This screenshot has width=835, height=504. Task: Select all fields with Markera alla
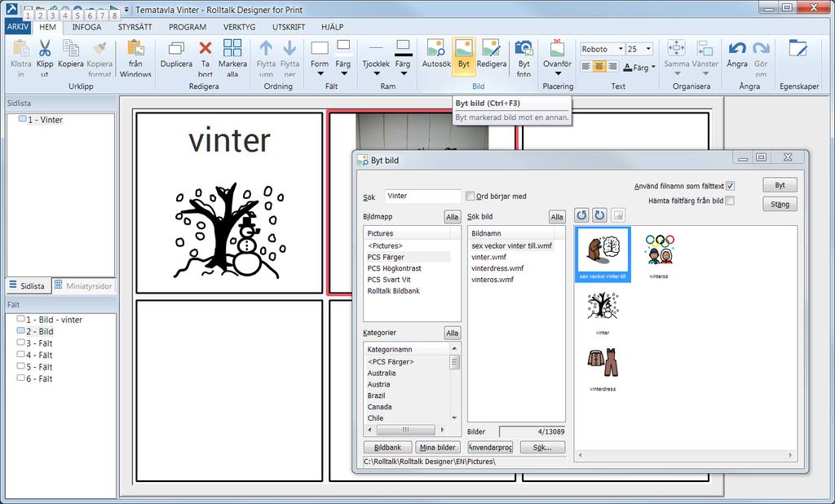tap(232, 57)
